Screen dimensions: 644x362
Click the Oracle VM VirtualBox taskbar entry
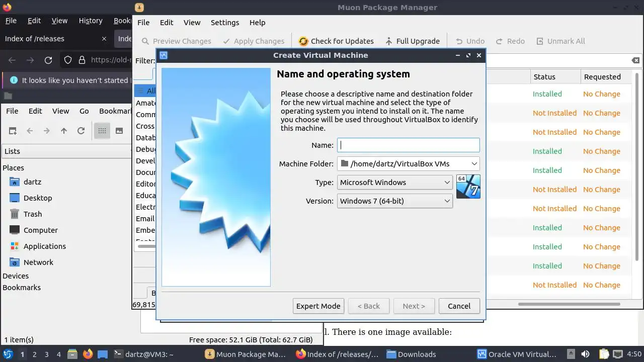[517, 354]
